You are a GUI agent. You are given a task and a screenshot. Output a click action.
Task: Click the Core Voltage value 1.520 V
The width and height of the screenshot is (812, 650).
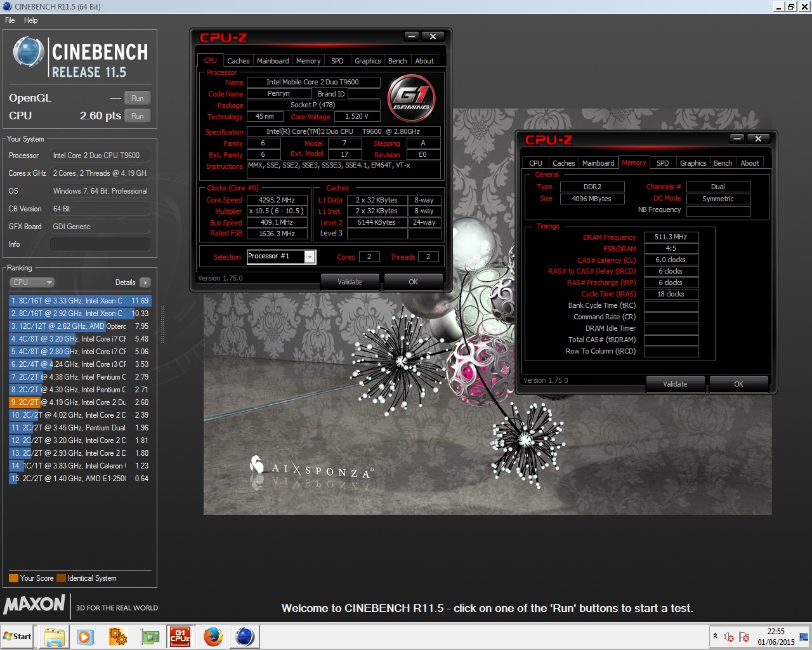[x=357, y=117]
